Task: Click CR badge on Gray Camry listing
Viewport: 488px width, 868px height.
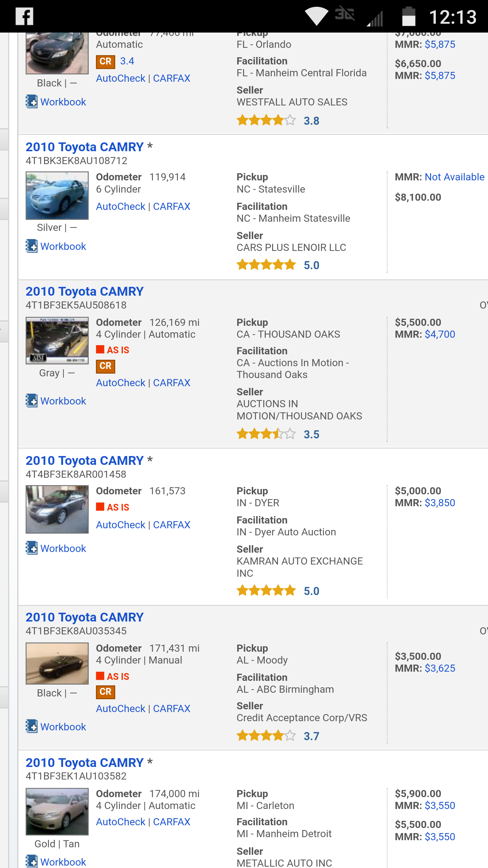Action: pos(105,366)
